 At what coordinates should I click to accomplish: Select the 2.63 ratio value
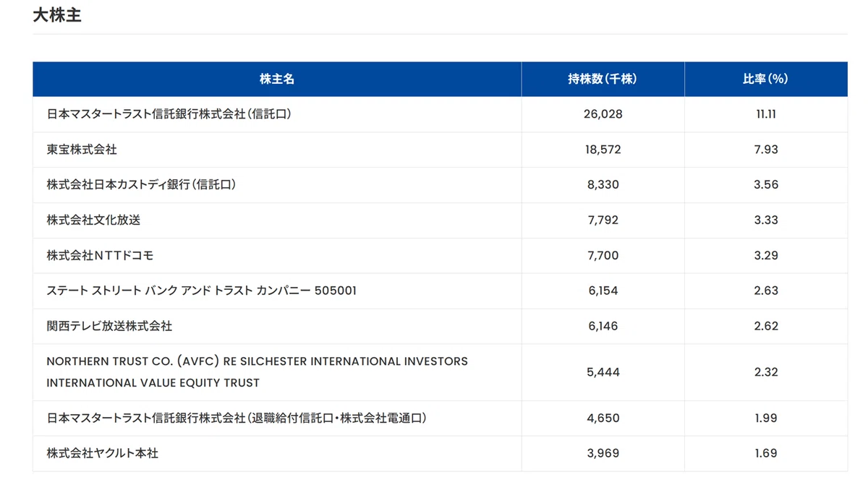coord(766,291)
